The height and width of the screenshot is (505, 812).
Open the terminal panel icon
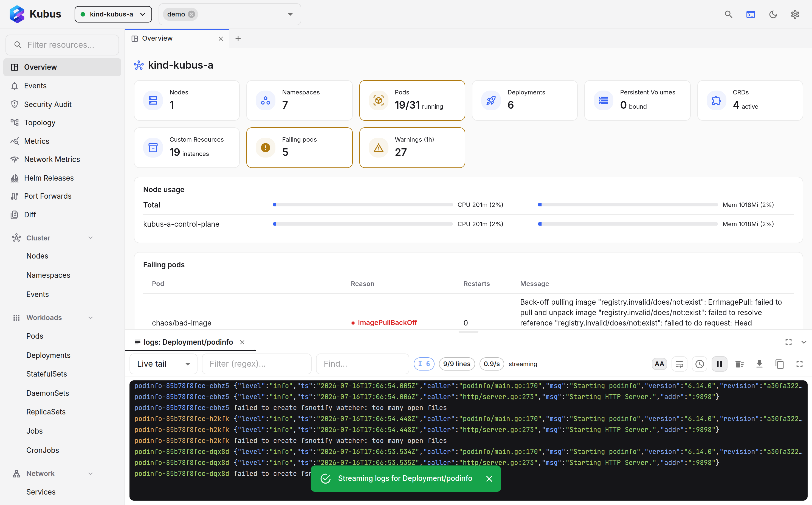751,14
